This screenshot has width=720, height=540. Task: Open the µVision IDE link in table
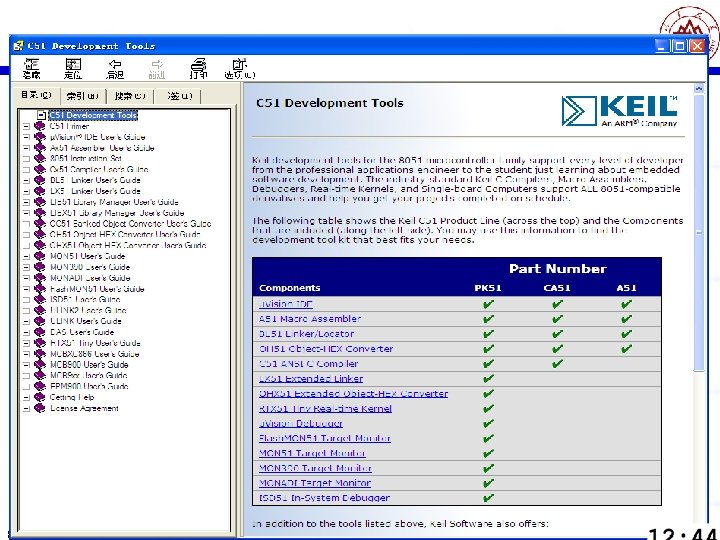click(x=286, y=304)
